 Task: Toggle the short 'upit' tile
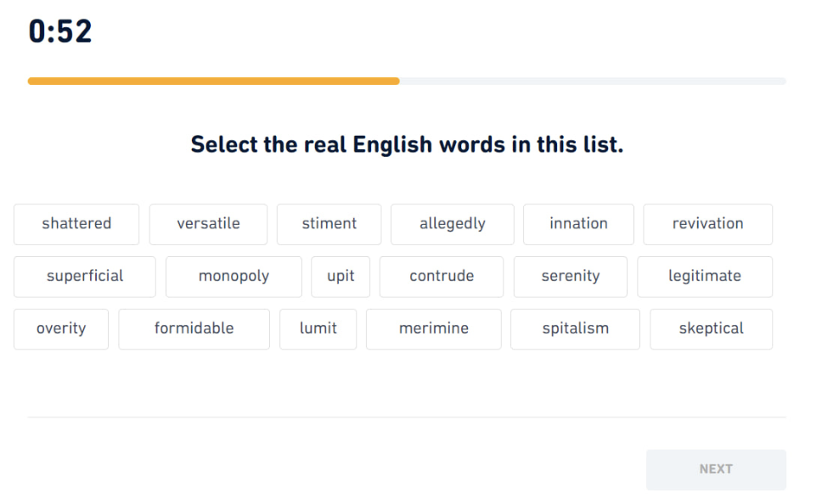(x=341, y=277)
